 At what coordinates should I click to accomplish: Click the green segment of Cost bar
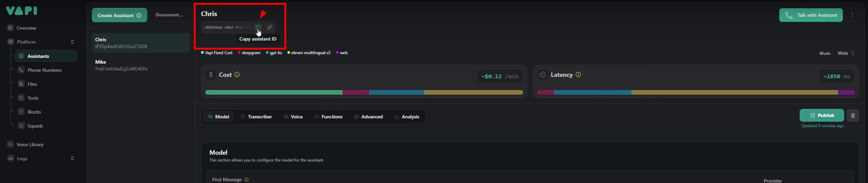[274, 92]
